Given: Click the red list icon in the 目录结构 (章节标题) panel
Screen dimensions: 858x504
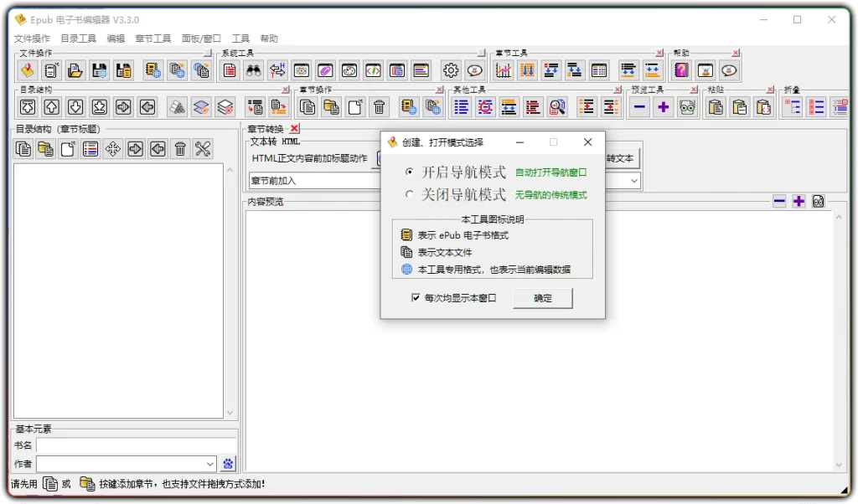Looking at the screenshot, I should click(90, 149).
